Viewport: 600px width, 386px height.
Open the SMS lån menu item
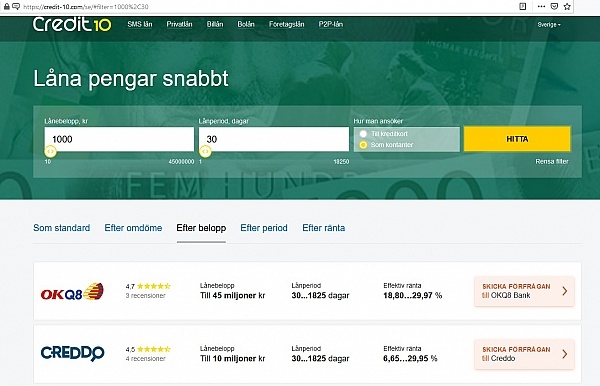[140, 24]
